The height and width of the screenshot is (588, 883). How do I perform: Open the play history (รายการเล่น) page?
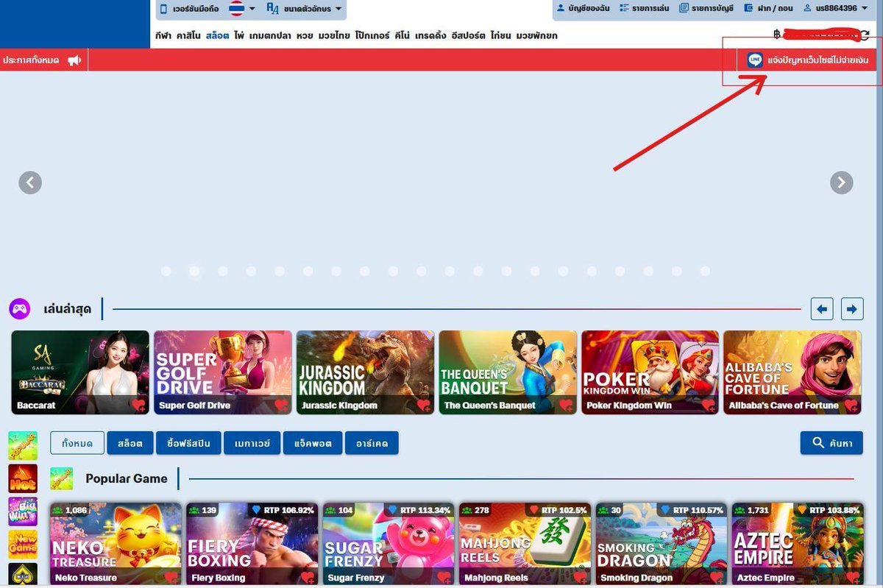[645, 9]
